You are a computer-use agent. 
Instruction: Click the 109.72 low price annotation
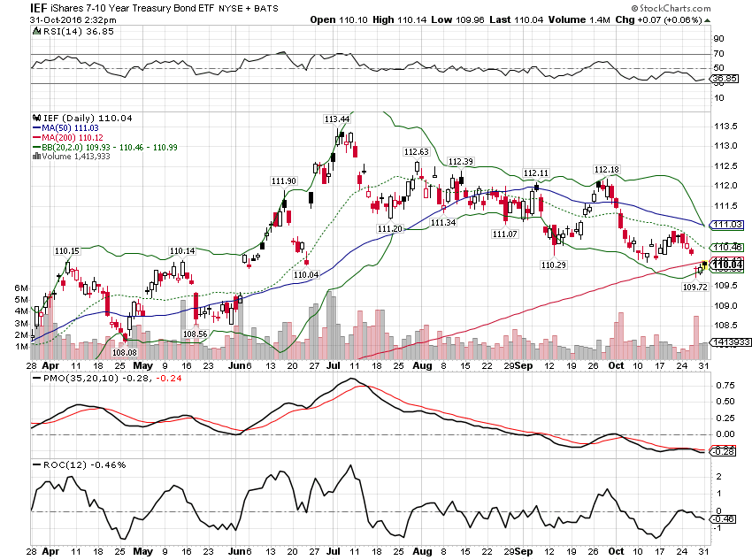pos(694,288)
